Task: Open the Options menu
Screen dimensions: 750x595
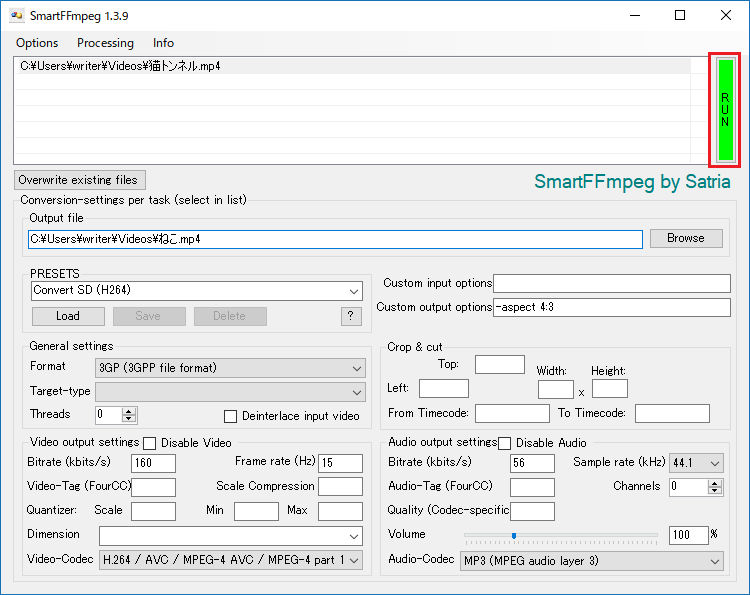Action: (x=37, y=43)
